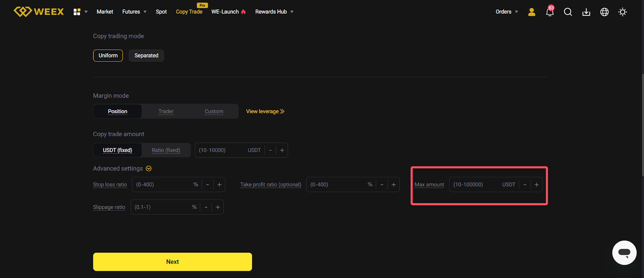644x278 pixels.
Task: Open the Market menu item
Action: click(x=105, y=12)
